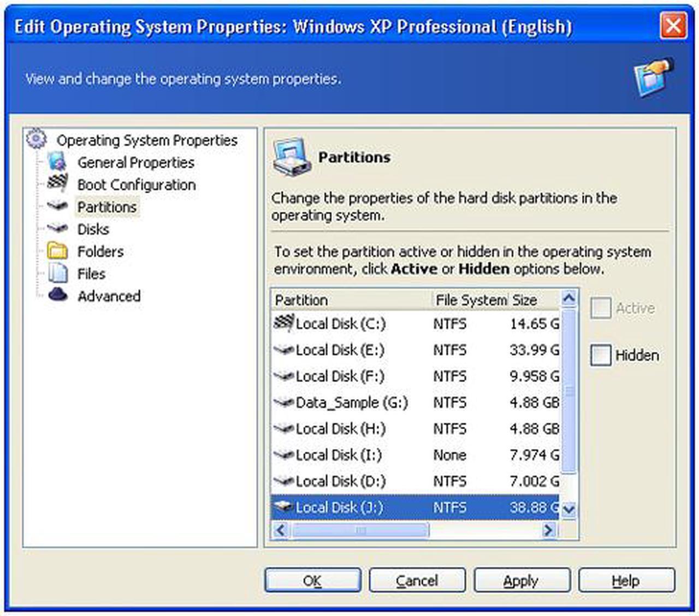Select the Local Disk (D:) row

pyautogui.click(x=416, y=481)
